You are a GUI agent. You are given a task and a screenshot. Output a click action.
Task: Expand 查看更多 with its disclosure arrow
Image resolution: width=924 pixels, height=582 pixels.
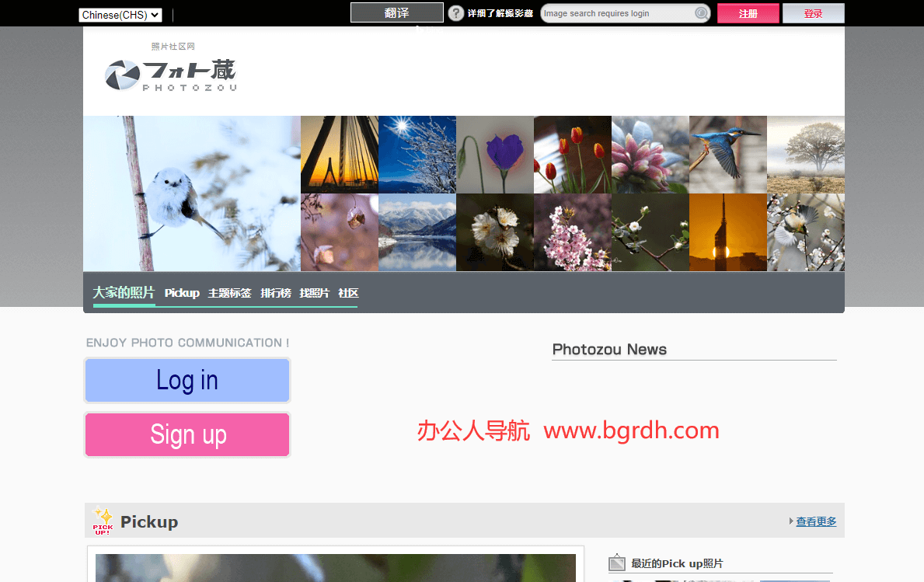[816, 521]
